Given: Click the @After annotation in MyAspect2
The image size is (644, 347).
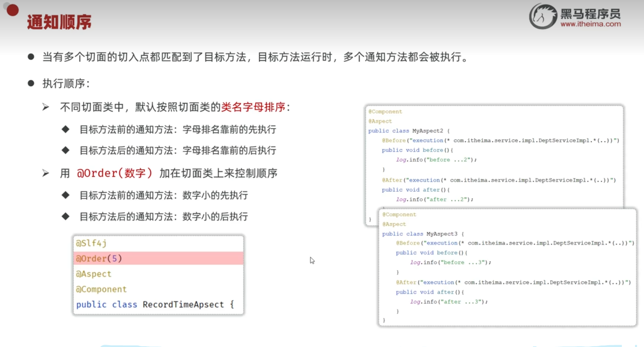Looking at the screenshot, I should click(x=392, y=179).
